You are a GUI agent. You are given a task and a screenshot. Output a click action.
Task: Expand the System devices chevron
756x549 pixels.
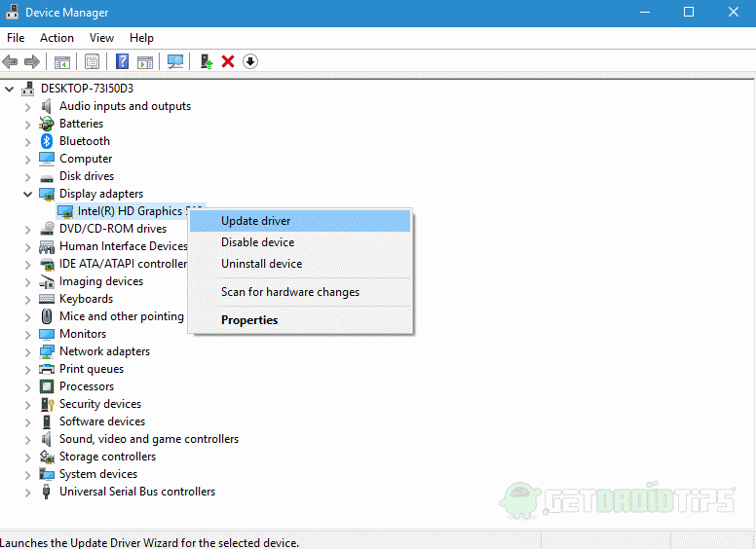27,474
